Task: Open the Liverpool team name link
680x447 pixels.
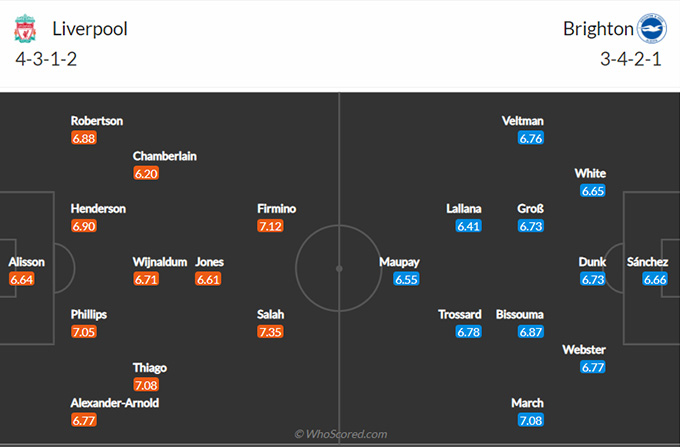Action: pos(90,29)
